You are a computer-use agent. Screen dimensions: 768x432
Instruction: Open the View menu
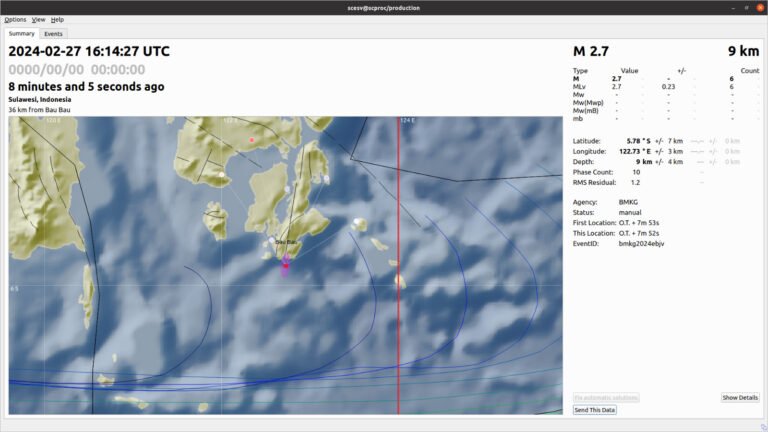[x=38, y=20]
